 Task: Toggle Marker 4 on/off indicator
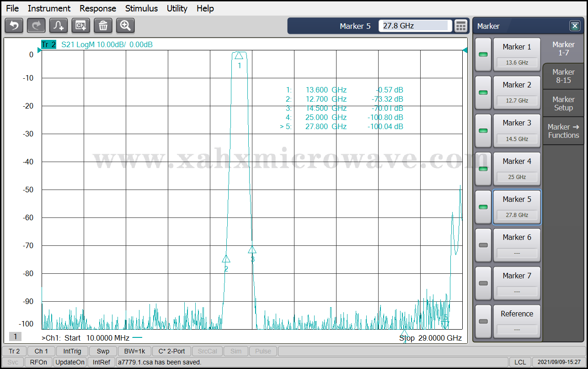[x=483, y=169]
